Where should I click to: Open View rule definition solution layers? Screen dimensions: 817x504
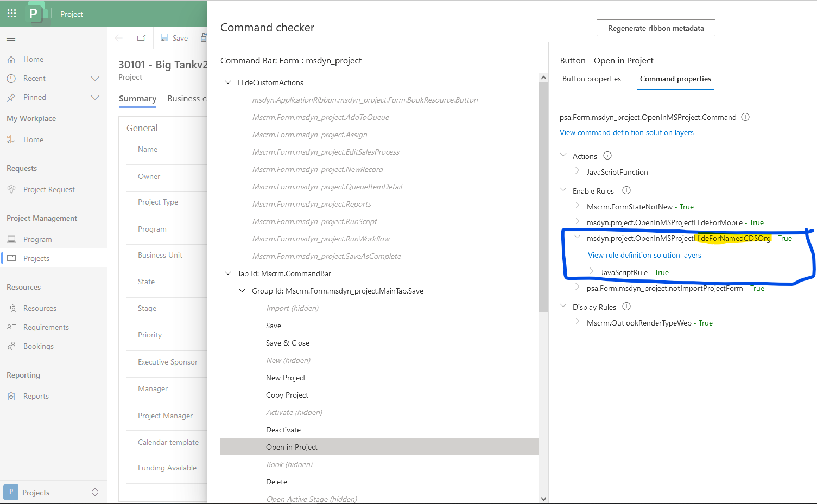click(644, 254)
